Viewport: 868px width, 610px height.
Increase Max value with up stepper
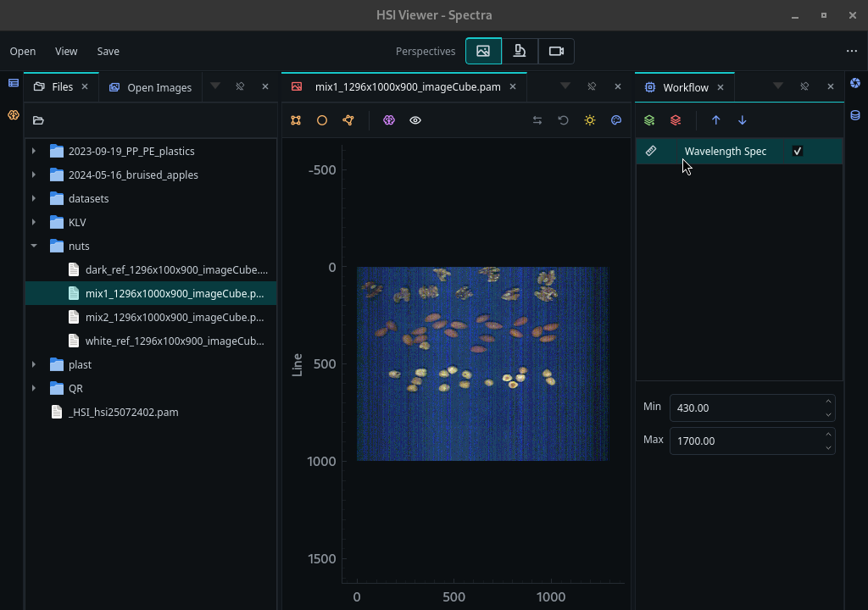(x=828, y=435)
